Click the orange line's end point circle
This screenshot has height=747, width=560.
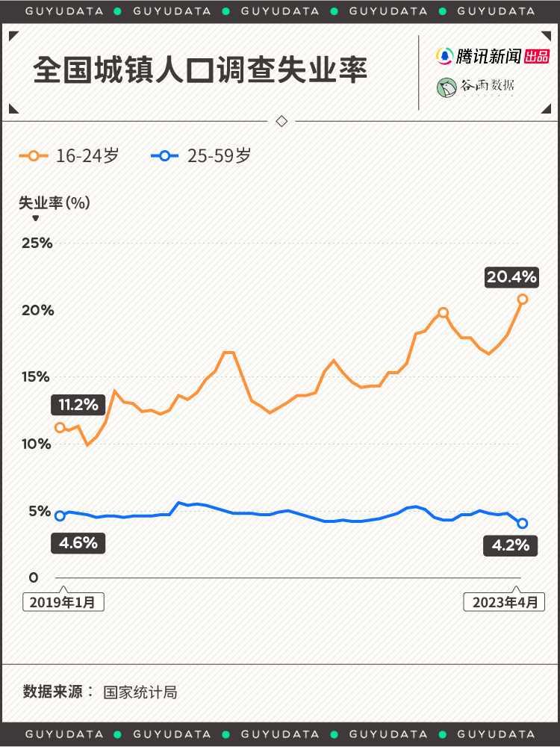[x=523, y=299]
